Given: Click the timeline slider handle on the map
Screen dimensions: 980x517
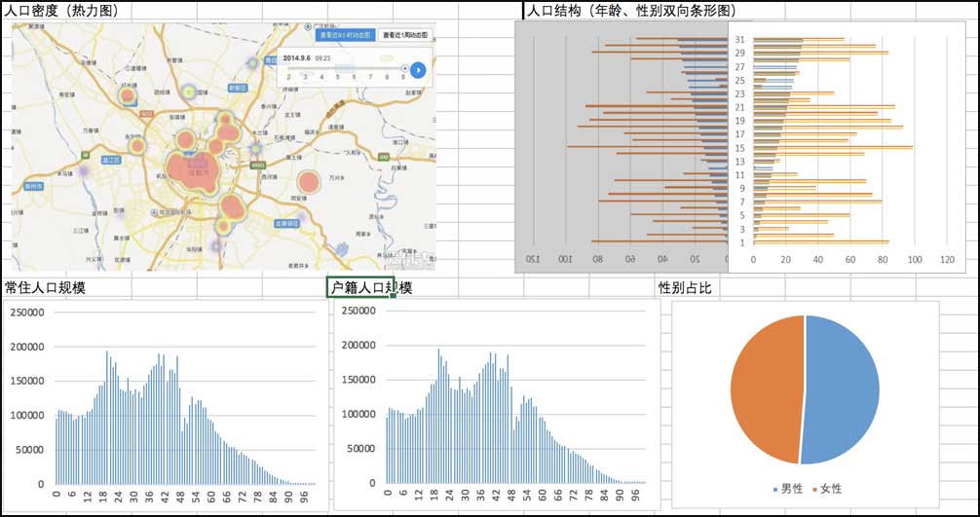Looking at the screenshot, I should pos(404,68).
